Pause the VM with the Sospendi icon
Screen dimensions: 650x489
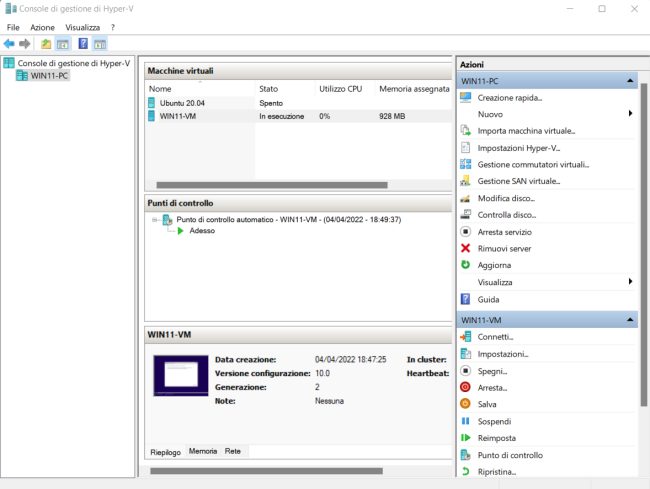point(465,421)
